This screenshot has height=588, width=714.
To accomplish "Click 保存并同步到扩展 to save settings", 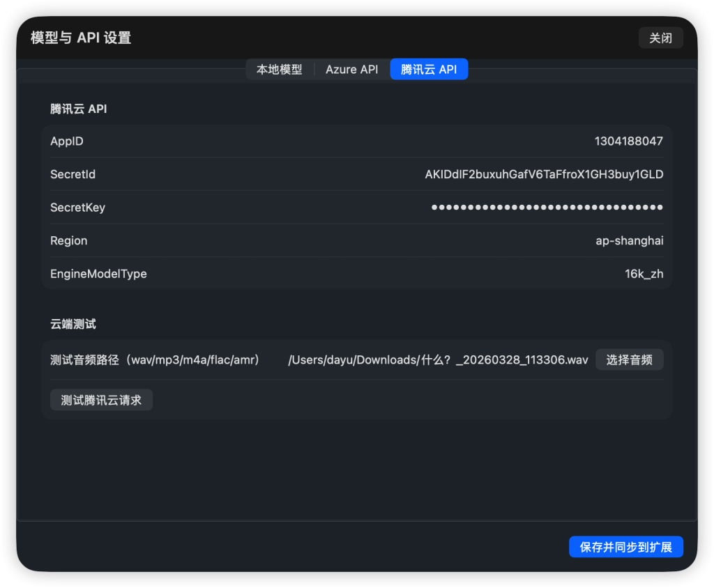I will (x=625, y=547).
